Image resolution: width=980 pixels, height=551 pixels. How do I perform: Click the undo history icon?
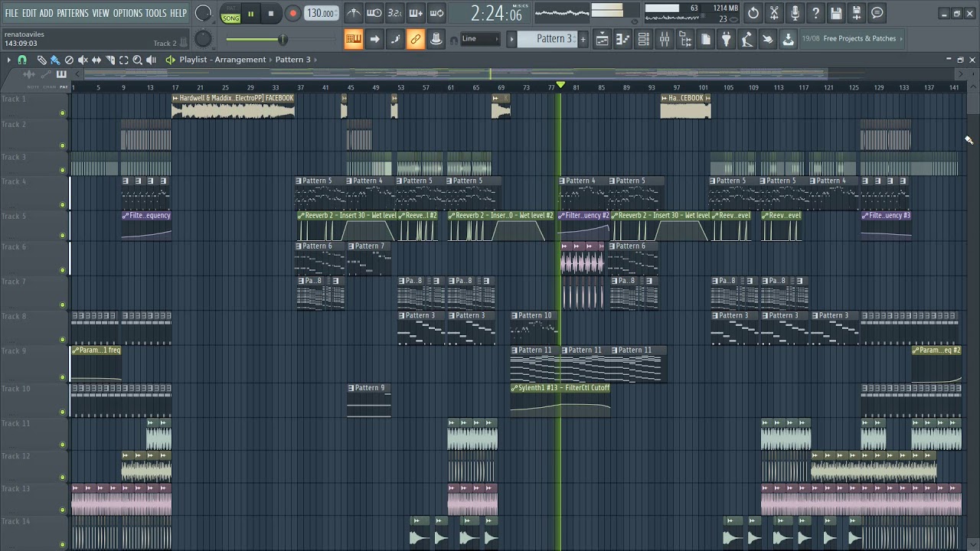[753, 12]
